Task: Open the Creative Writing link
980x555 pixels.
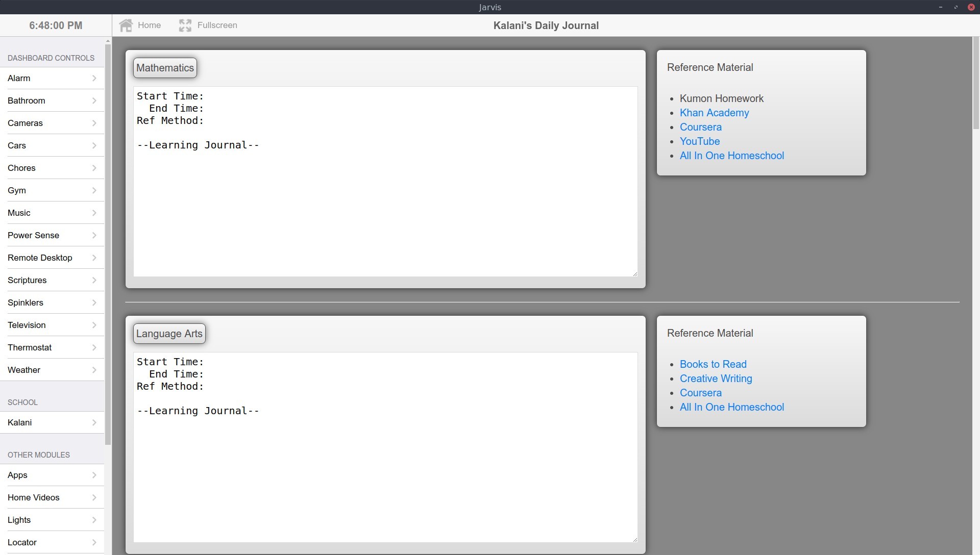Action: (x=716, y=379)
